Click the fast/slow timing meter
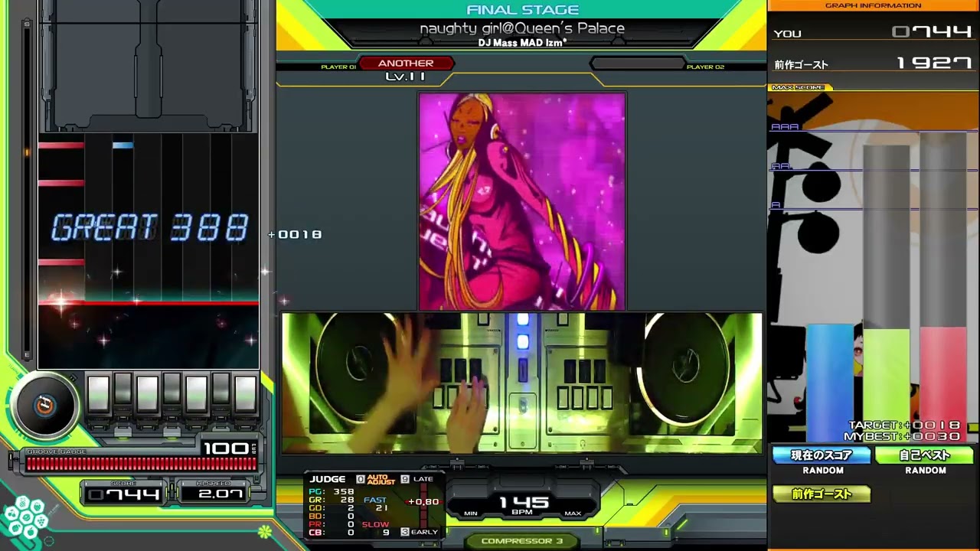 tap(423, 505)
